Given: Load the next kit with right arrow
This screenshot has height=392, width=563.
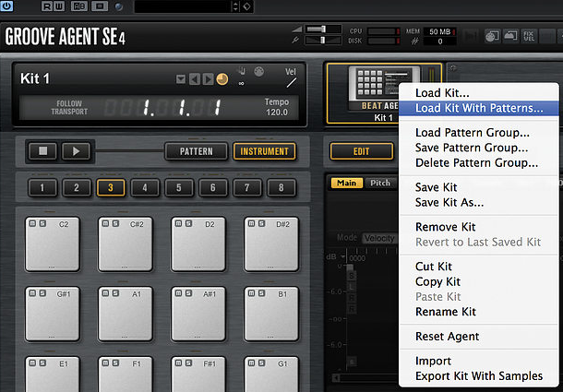Looking at the screenshot, I should click(x=209, y=78).
